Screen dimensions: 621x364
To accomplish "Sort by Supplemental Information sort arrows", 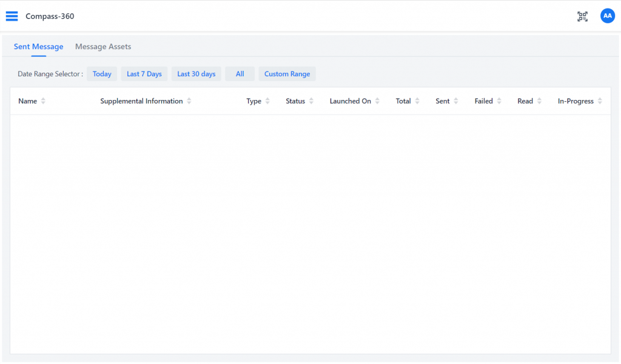I will coord(189,101).
